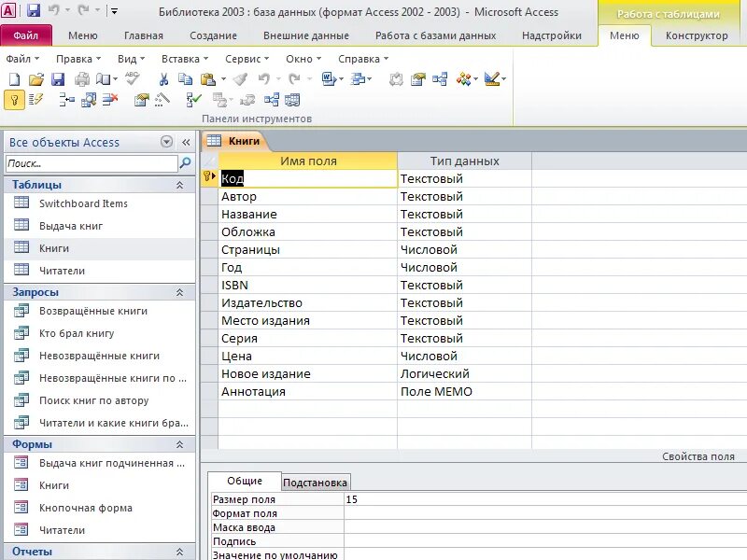Collapse the Отчеты group
Screen dimensions: 747x560
click(179, 552)
